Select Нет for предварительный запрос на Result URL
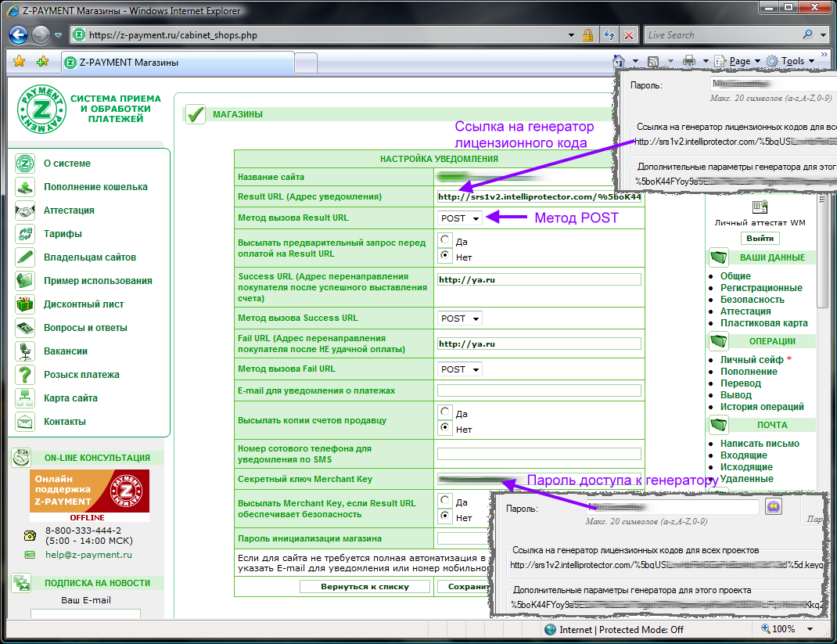This screenshot has width=837, height=644. point(444,255)
